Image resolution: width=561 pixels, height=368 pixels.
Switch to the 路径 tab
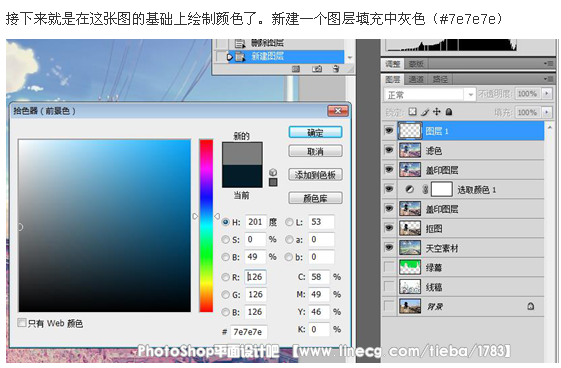click(x=440, y=79)
